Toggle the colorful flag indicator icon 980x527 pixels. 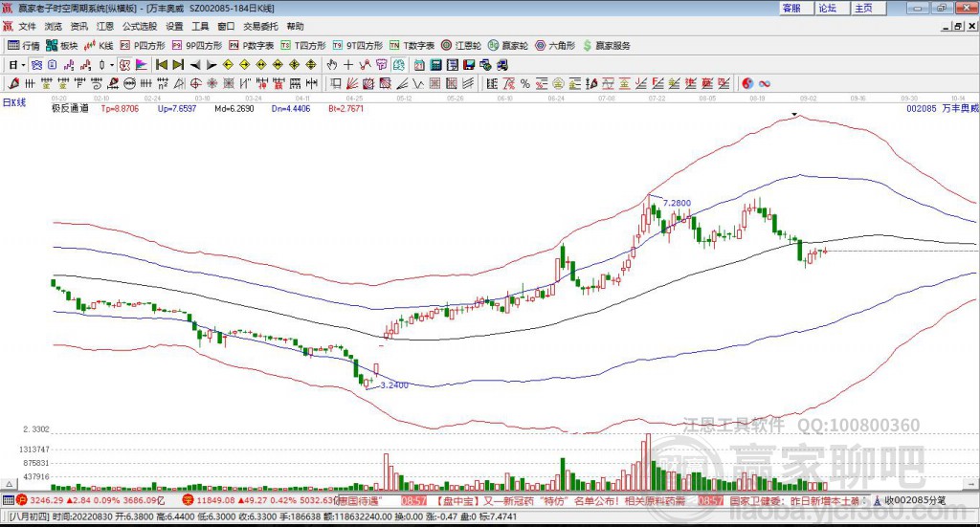click(x=142, y=65)
